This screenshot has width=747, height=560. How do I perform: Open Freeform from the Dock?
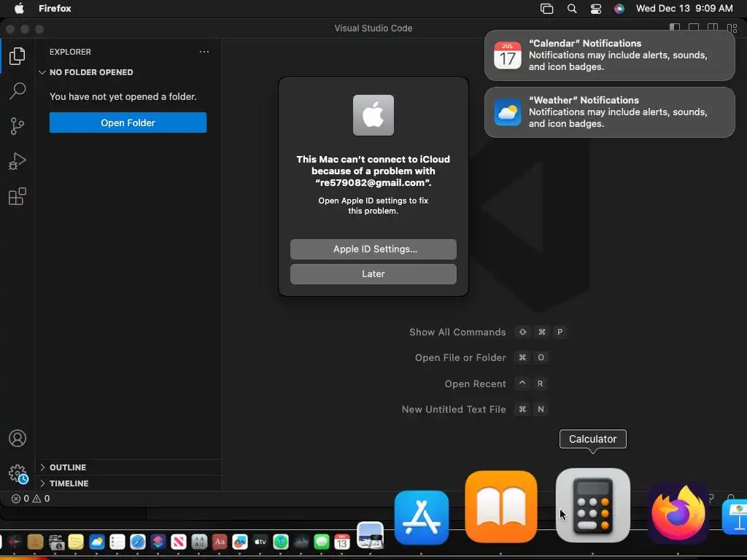pos(239,542)
